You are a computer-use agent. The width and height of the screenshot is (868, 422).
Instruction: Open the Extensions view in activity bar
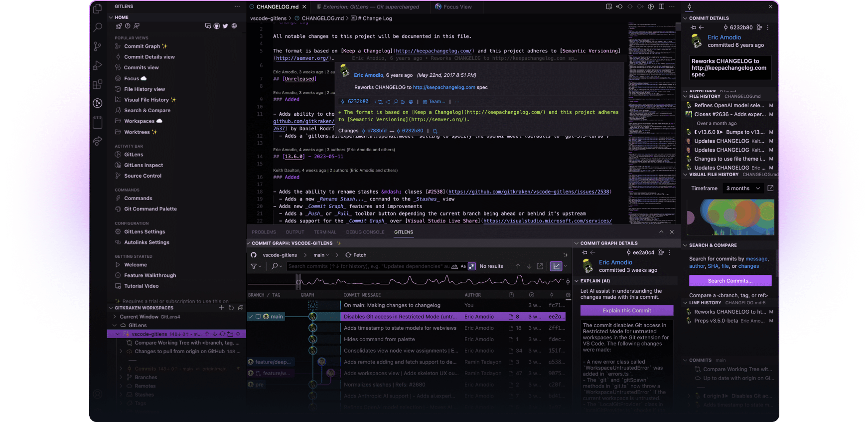[98, 84]
